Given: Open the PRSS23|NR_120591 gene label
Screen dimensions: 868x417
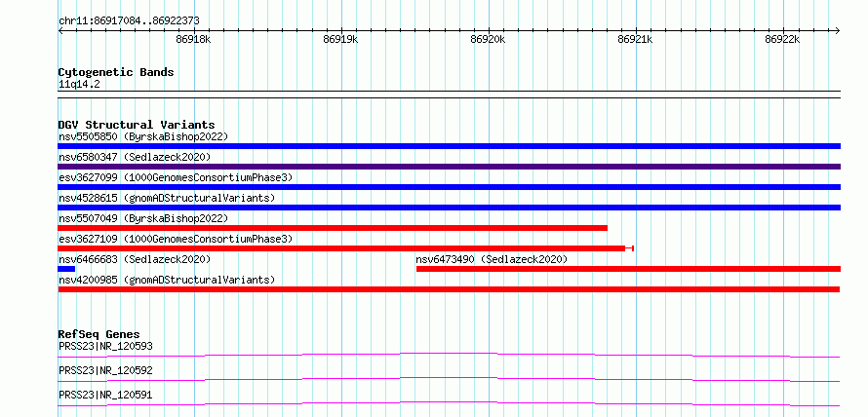Looking at the screenshot, I should tap(105, 395).
